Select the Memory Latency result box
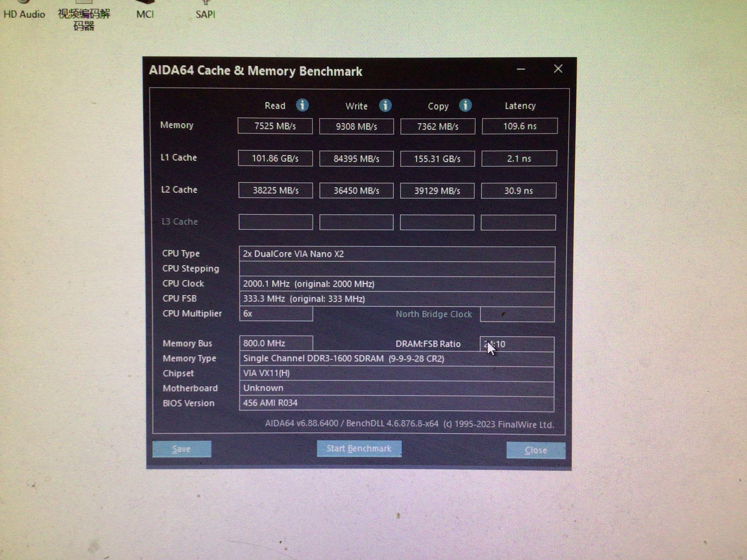This screenshot has width=747, height=560. 520,126
